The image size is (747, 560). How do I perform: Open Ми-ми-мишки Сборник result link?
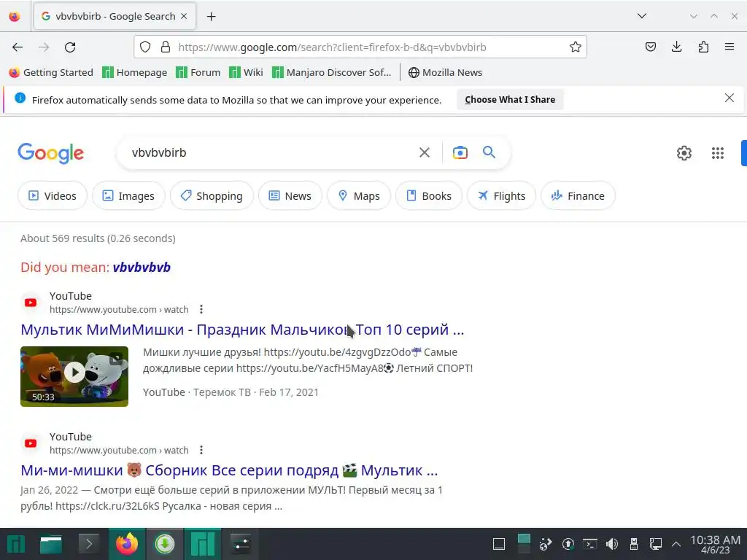(229, 470)
